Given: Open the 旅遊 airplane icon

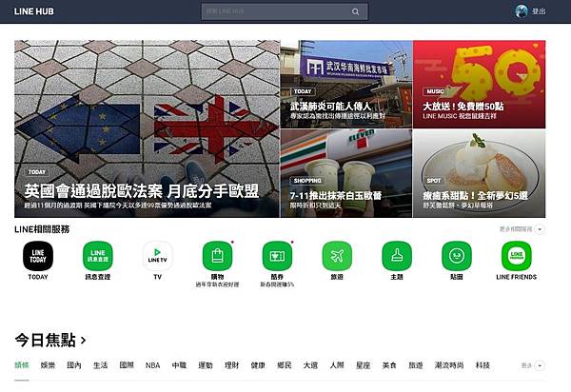Looking at the screenshot, I should [x=337, y=256].
